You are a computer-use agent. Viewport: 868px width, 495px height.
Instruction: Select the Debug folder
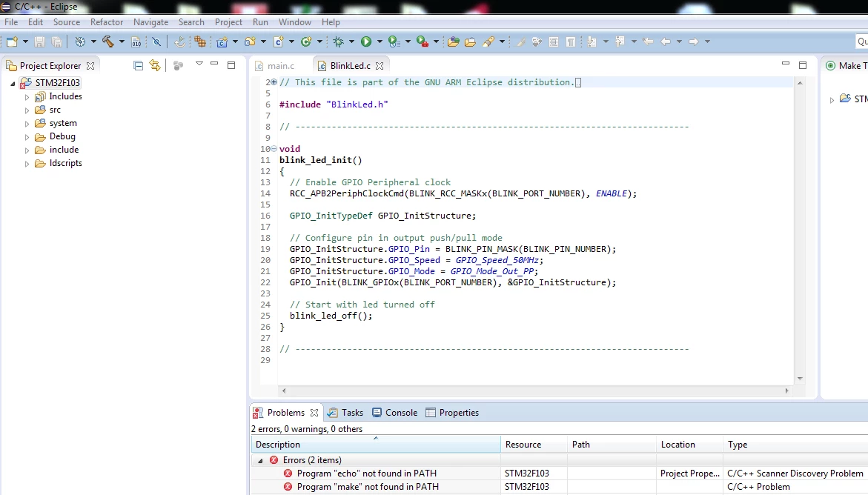pyautogui.click(x=62, y=136)
